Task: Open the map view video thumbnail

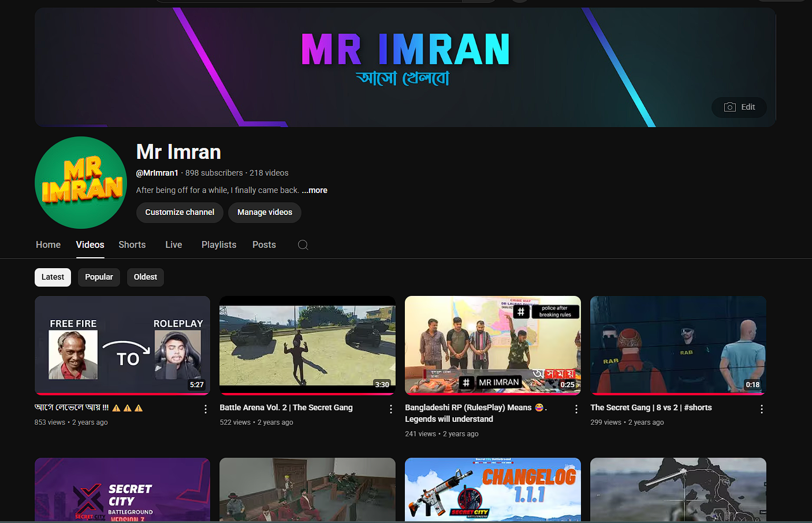Action: 678,489
